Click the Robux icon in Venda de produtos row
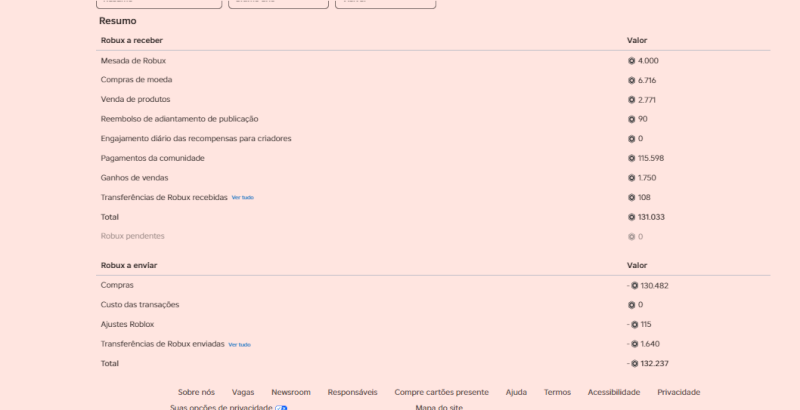The height and width of the screenshot is (410, 800). [x=631, y=100]
